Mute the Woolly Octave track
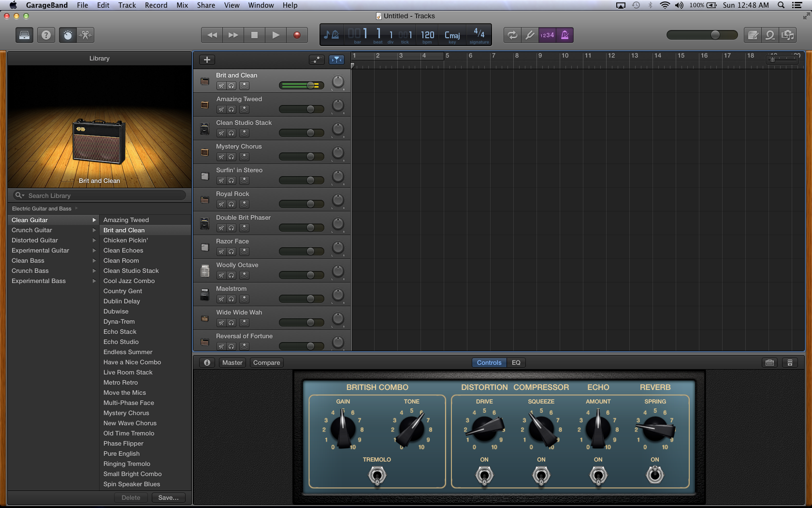The image size is (812, 508). point(221,275)
